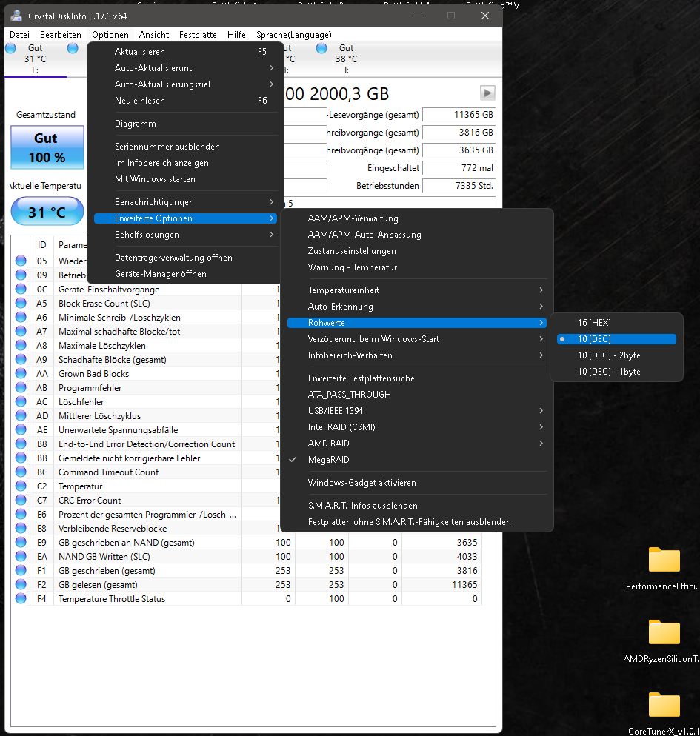Click the Eingeschaltet value 772 mal
The image size is (700, 736).
459,167
